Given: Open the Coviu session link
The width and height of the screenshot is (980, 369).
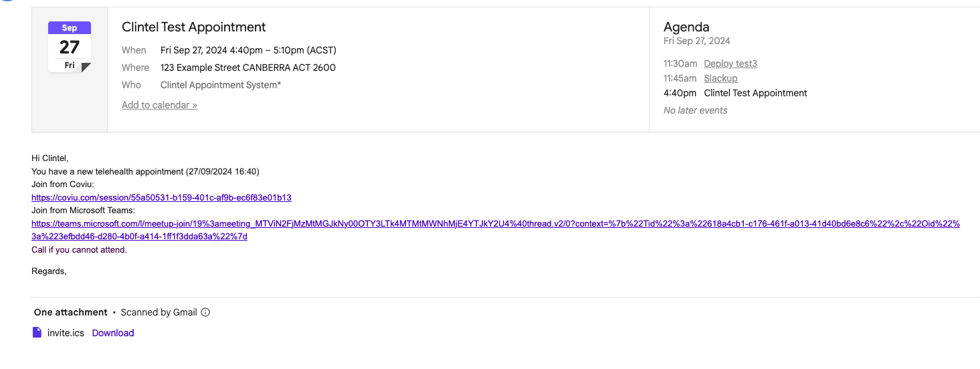Looking at the screenshot, I should pyautogui.click(x=161, y=198).
